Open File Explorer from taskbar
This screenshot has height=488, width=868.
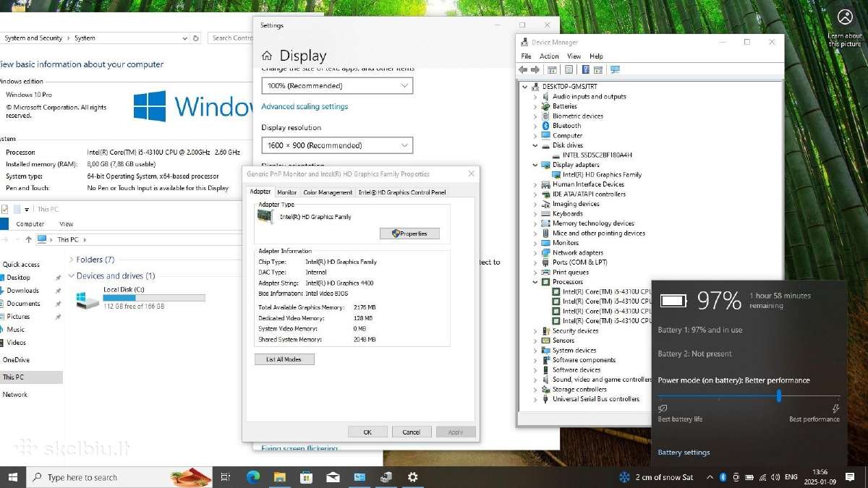point(279,477)
